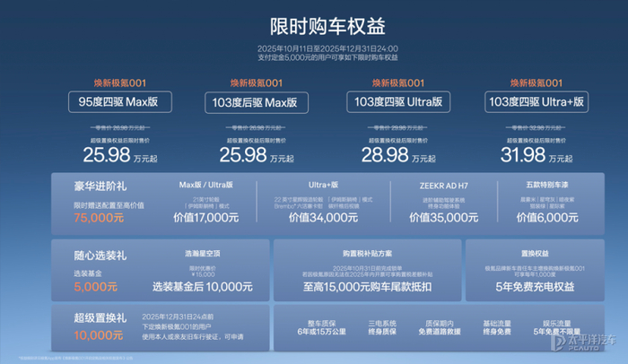Click the 6年或15万公里 text
The height and width of the screenshot is (364, 628).
tap(321, 332)
